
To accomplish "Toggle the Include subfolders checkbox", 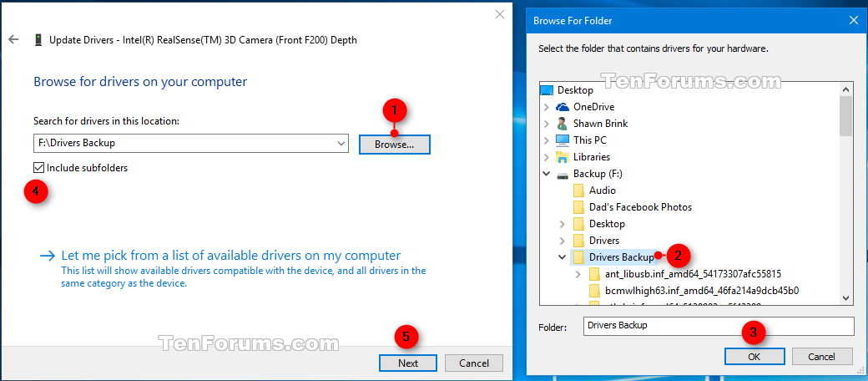I will tap(38, 167).
